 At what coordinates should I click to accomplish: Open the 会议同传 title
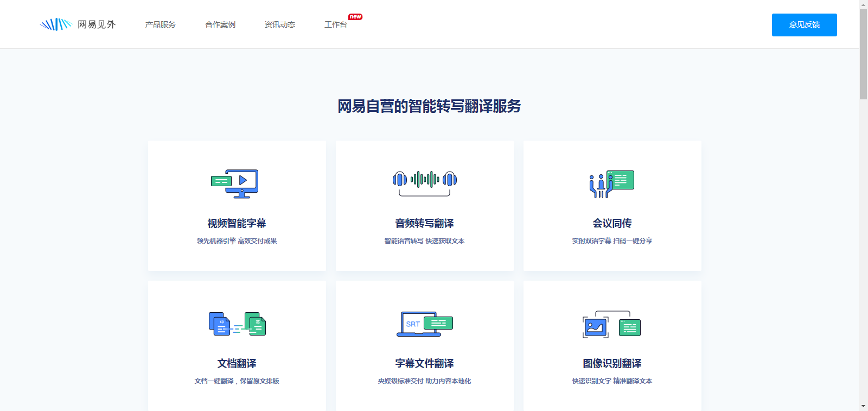point(612,223)
